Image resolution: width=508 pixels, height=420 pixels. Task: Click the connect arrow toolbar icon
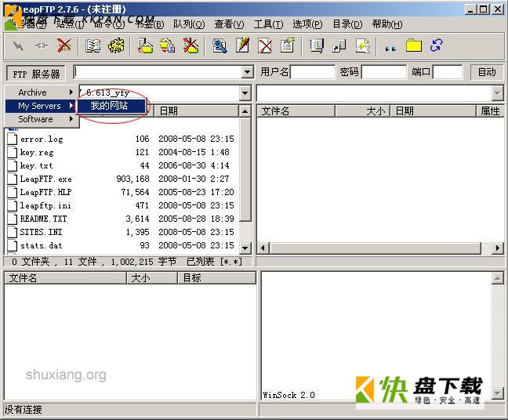(19, 46)
